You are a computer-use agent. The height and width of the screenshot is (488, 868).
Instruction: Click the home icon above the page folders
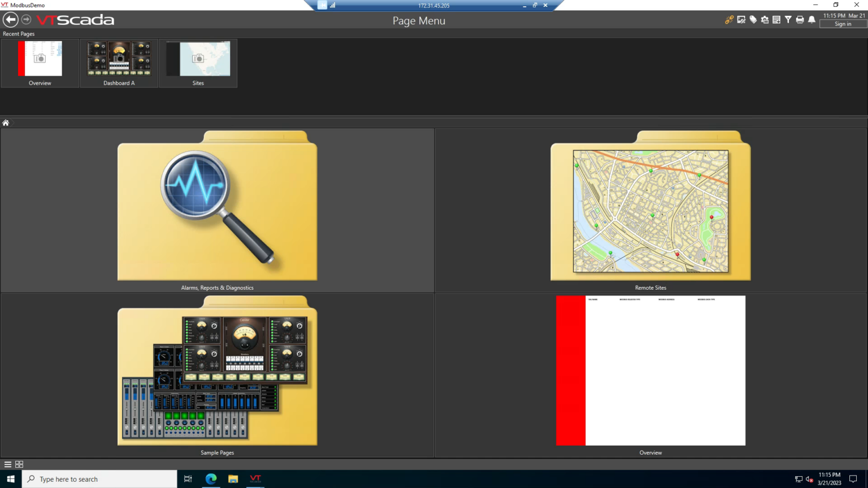[5, 122]
